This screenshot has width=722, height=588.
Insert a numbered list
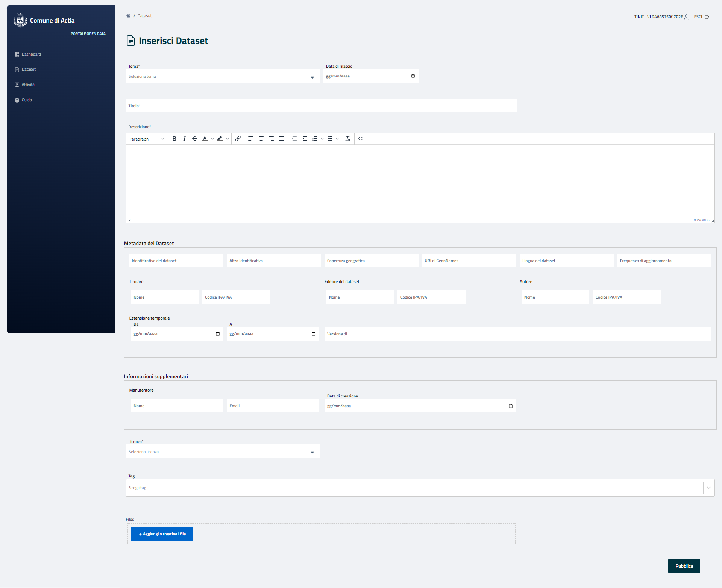click(x=315, y=139)
